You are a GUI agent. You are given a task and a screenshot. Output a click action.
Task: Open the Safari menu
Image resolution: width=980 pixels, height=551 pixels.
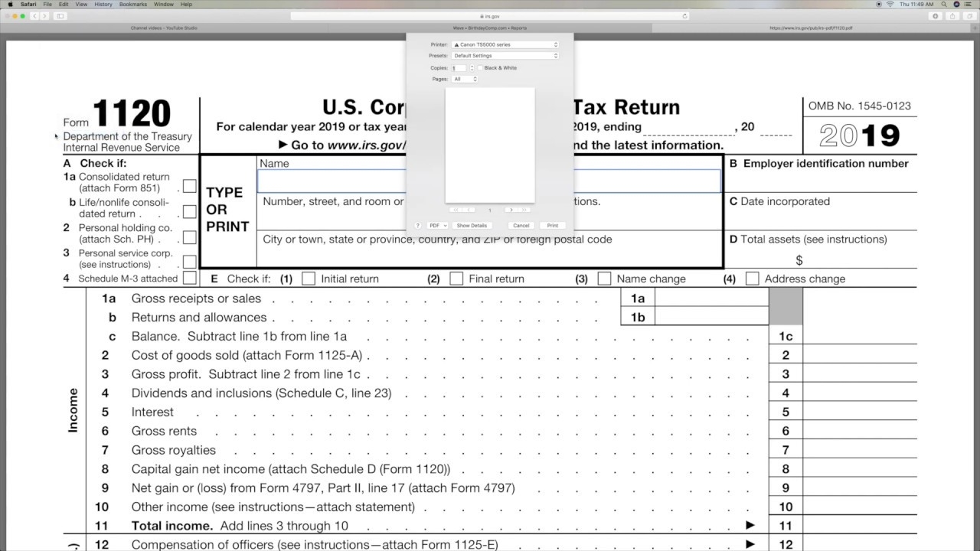30,5
